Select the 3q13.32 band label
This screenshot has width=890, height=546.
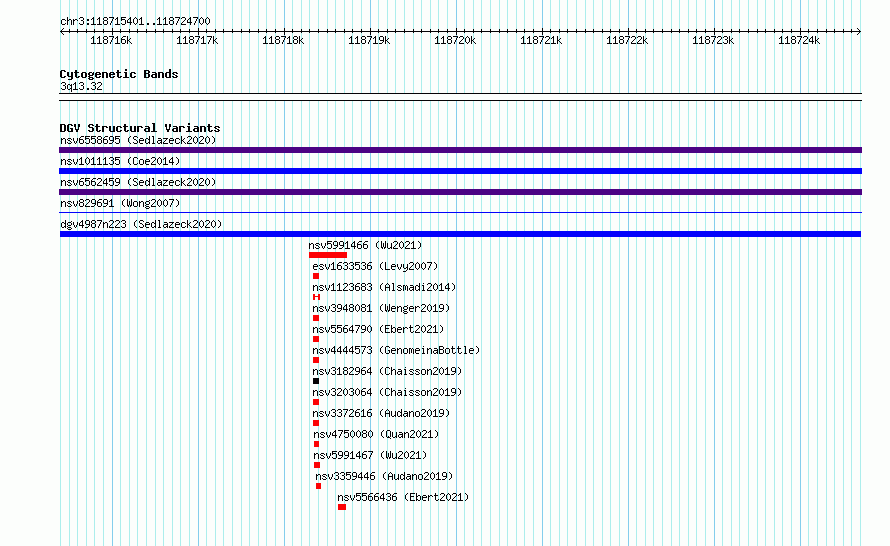81,86
